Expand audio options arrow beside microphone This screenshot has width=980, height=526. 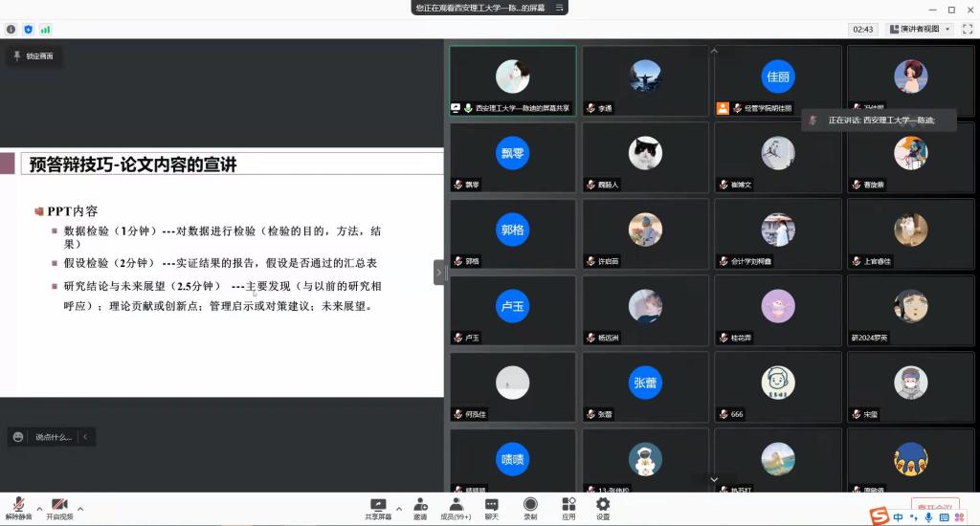39,508
